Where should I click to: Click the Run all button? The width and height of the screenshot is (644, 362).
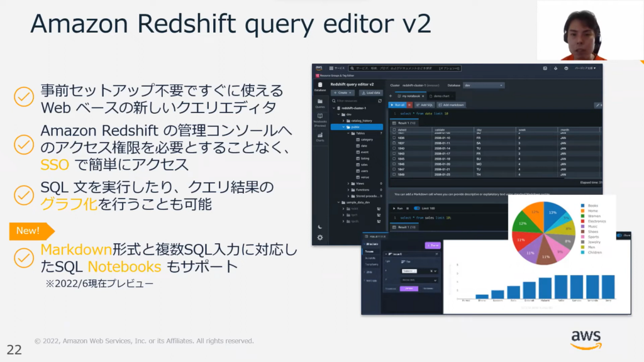point(397,105)
